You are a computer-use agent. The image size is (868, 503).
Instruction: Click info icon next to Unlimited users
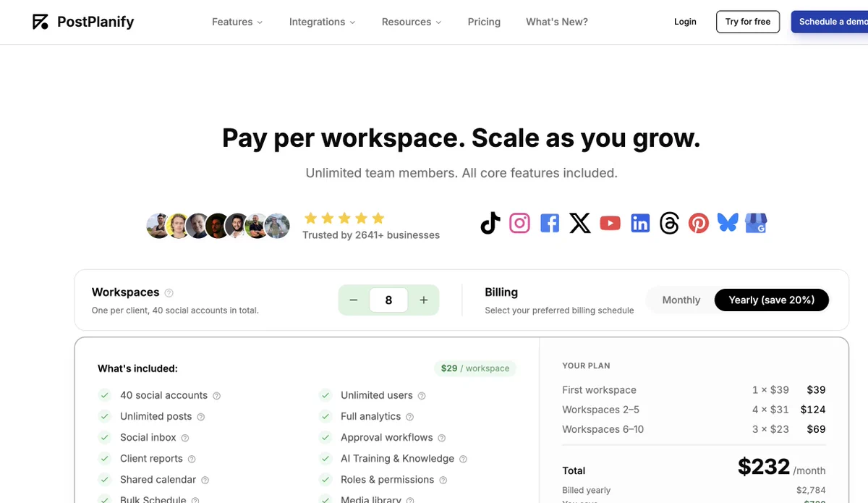coord(422,396)
